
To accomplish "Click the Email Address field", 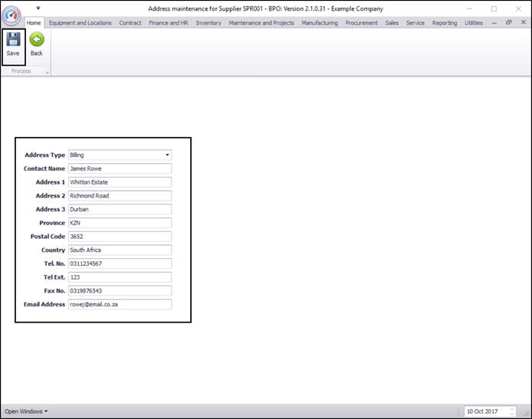I will [x=120, y=304].
